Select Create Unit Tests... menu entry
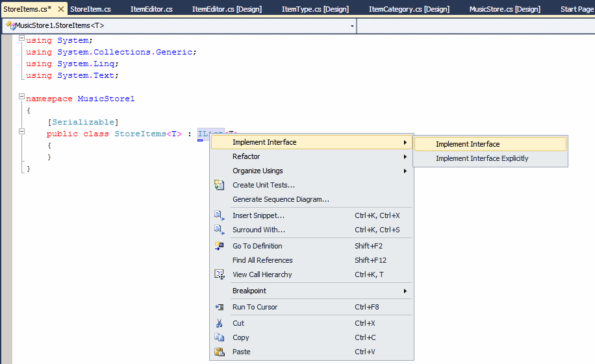Screen dimensions: 595x364 312,185
